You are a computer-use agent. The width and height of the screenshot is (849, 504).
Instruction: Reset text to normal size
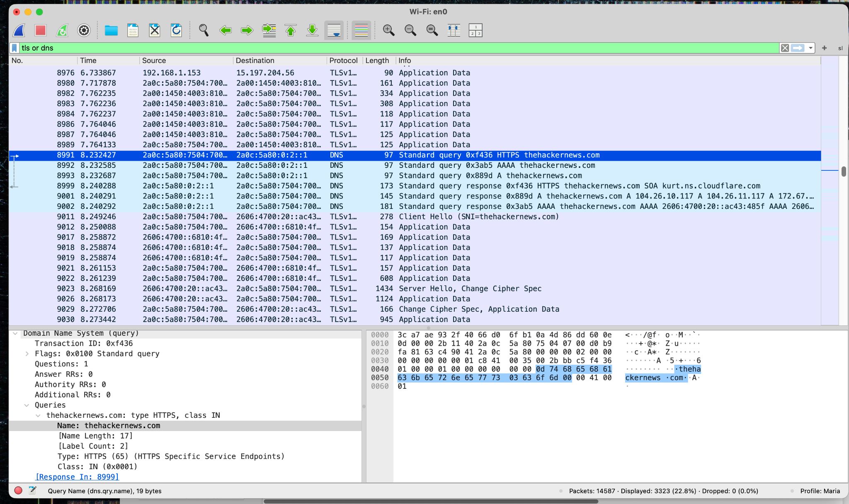coord(432,30)
